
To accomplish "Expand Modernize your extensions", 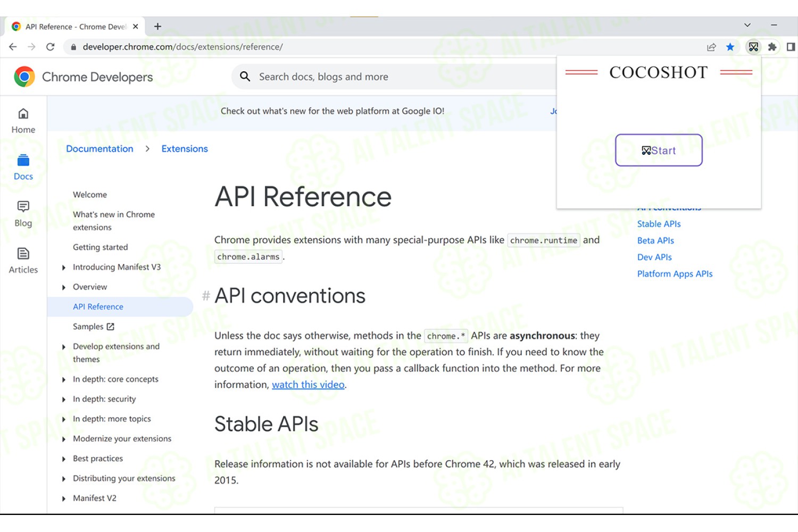I will [64, 439].
